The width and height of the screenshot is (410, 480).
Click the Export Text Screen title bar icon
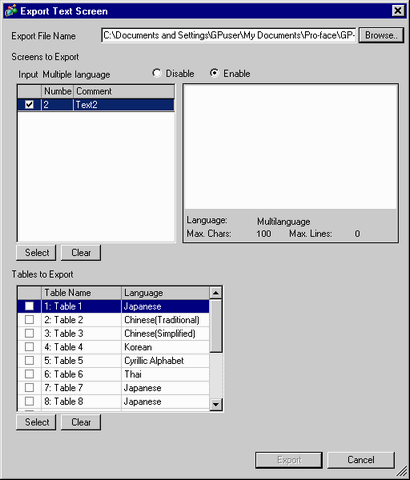[x=11, y=11]
